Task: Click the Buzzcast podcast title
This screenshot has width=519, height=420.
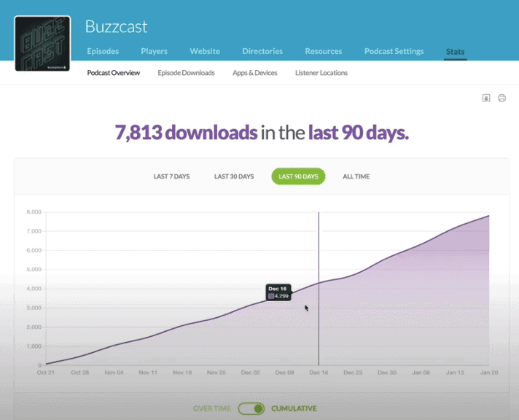Action: (116, 26)
